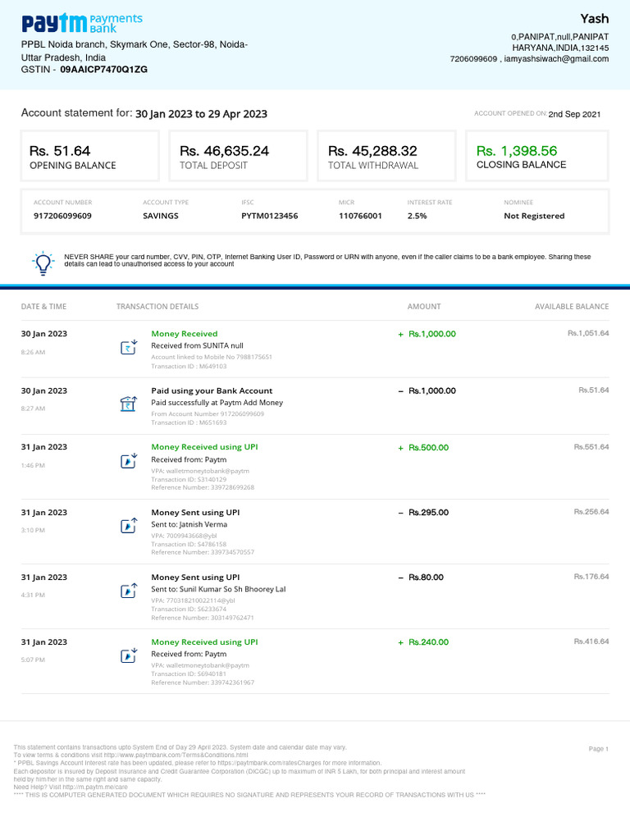Click Sent to: Jatnish Verma
Viewport: 630px width, 840px height.
[189, 524]
